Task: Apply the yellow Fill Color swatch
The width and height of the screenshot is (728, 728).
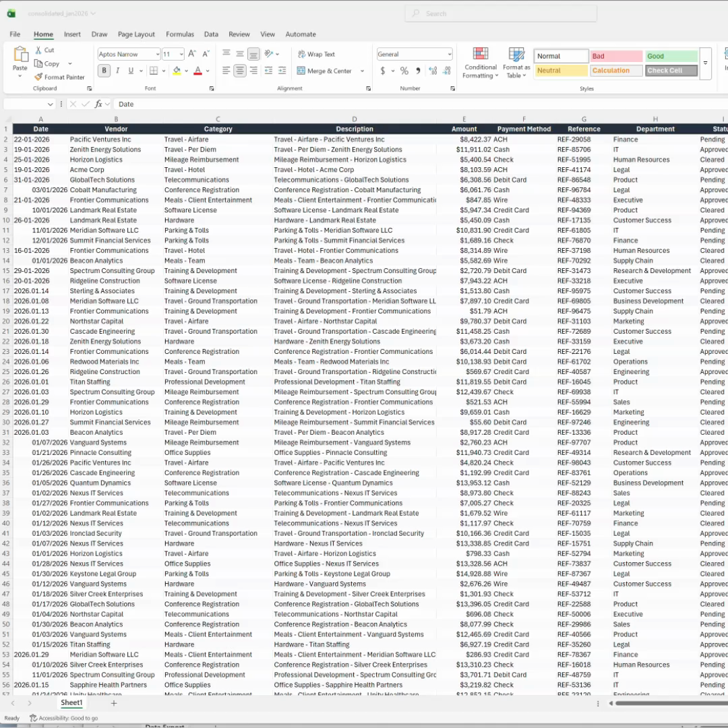Action: click(x=177, y=71)
